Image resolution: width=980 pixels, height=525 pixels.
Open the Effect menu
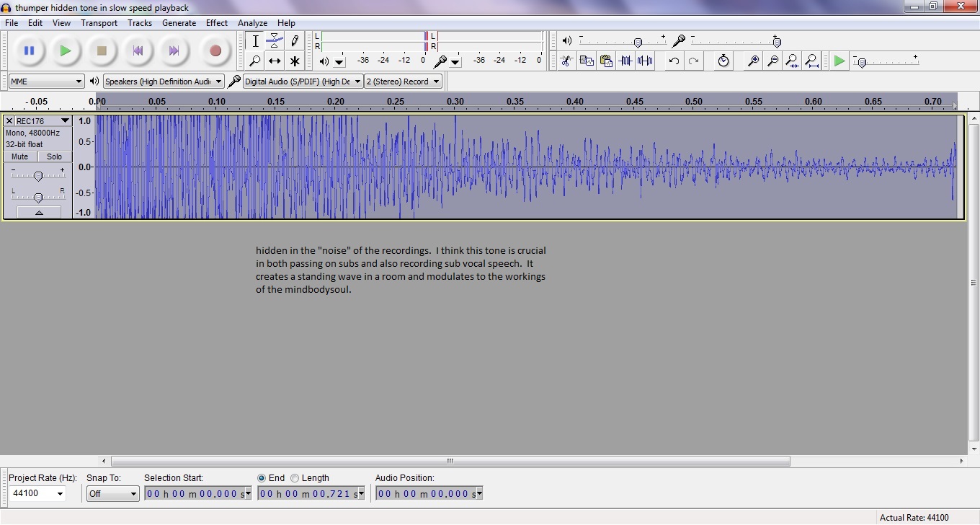click(x=216, y=23)
